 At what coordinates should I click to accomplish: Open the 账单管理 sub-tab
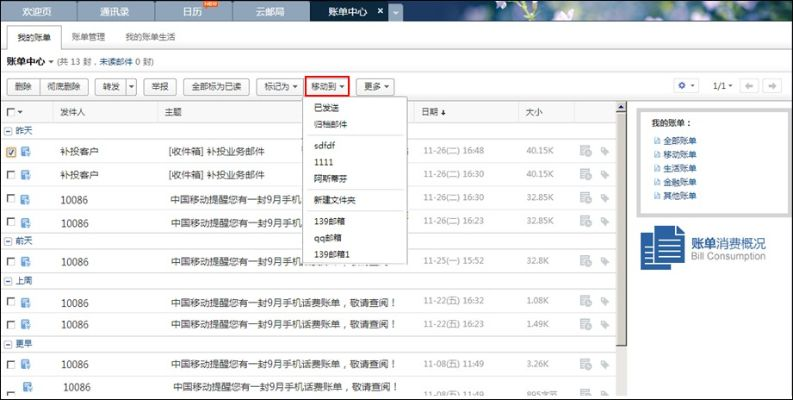coord(88,36)
